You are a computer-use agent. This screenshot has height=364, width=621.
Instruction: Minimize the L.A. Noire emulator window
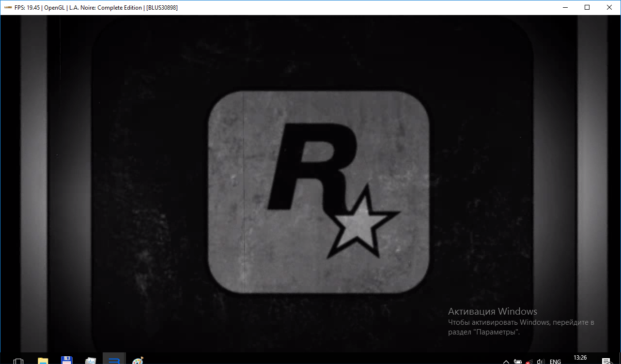tap(565, 7)
